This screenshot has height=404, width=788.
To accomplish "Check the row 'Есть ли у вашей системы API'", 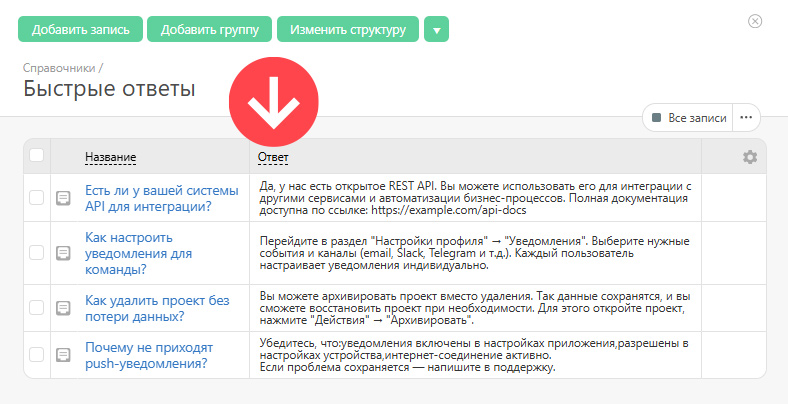I will coord(36,197).
